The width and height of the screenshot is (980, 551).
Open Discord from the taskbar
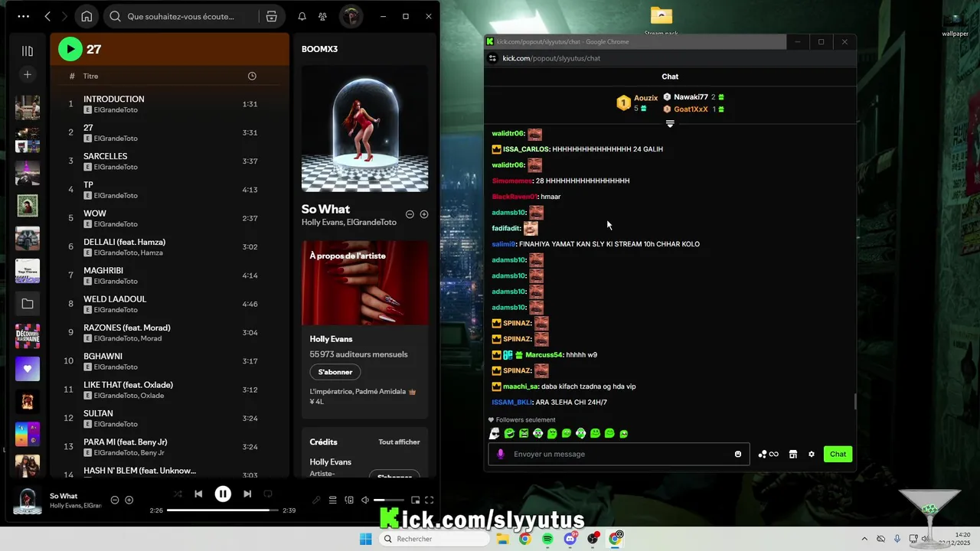coord(570,539)
